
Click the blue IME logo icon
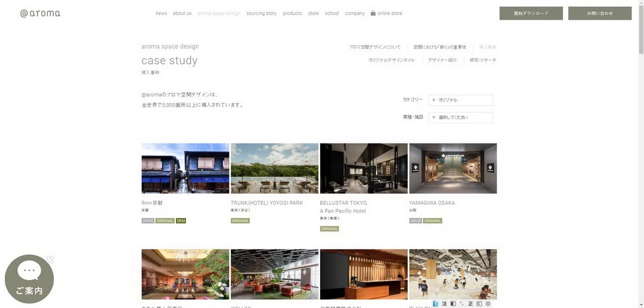pyautogui.click(x=436, y=304)
